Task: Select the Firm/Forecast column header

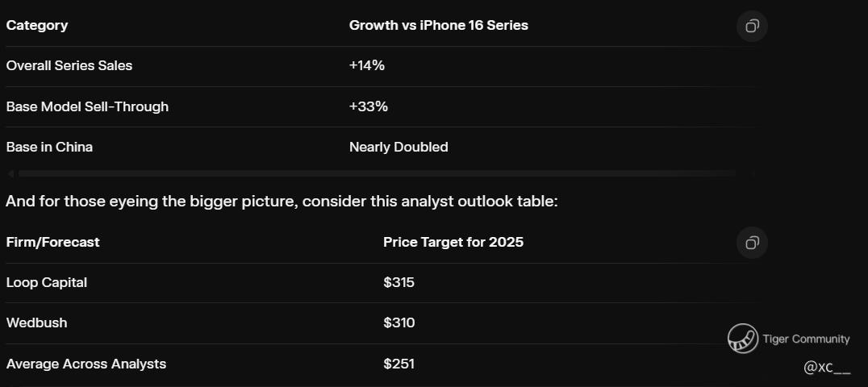Action: 52,242
